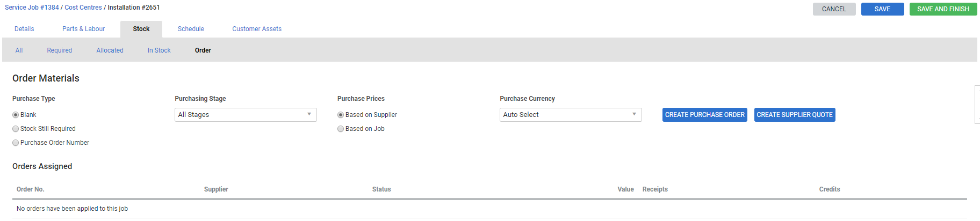This screenshot has width=980, height=221.
Task: Open the Purchasing Stage dropdown
Action: click(x=246, y=115)
